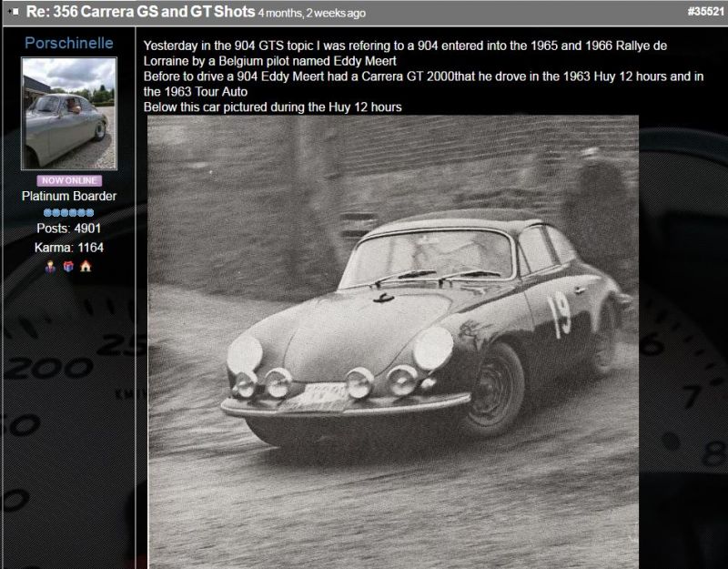
Task: Open post permalink #35521
Action: click(706, 12)
